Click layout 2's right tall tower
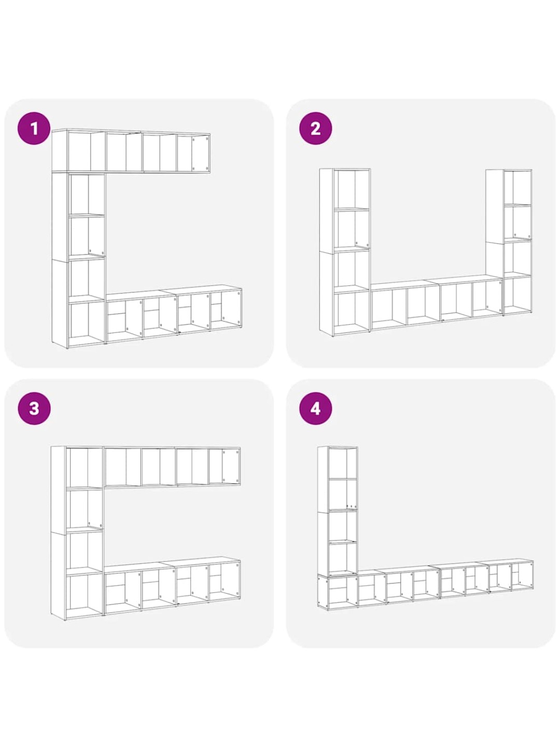This screenshot has width=560, height=747. click(x=509, y=242)
